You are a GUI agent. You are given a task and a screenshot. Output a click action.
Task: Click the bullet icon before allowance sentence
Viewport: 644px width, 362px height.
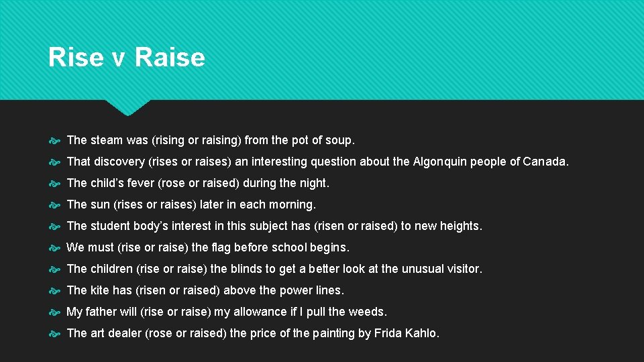(x=54, y=313)
